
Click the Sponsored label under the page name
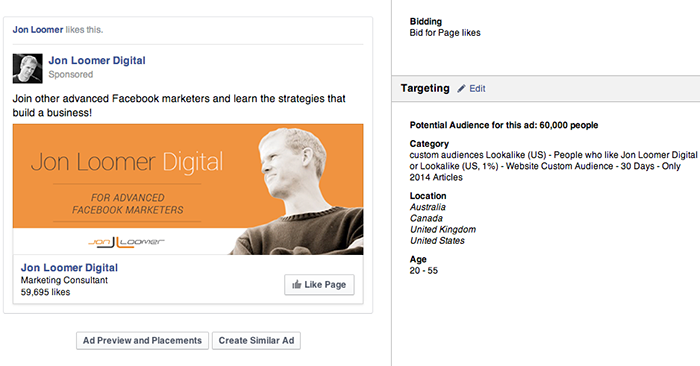point(71,75)
